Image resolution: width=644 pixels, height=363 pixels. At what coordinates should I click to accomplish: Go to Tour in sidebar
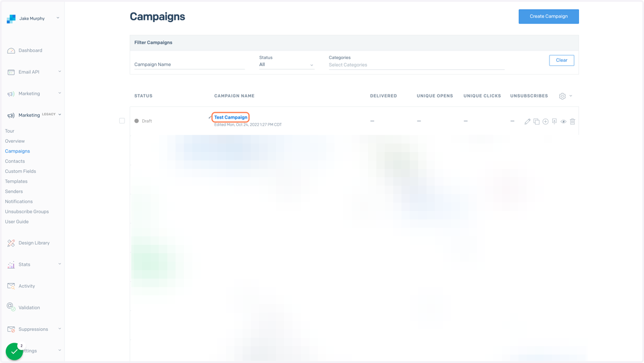[10, 131]
